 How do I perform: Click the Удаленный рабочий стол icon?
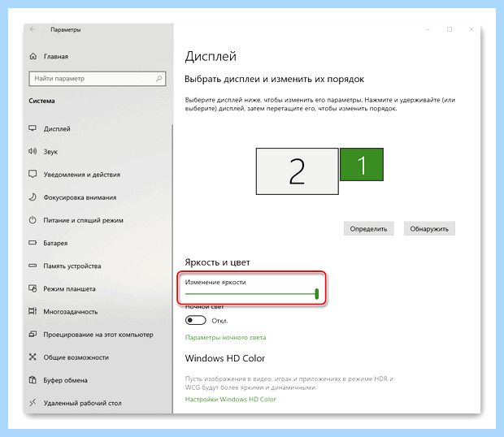(33, 403)
